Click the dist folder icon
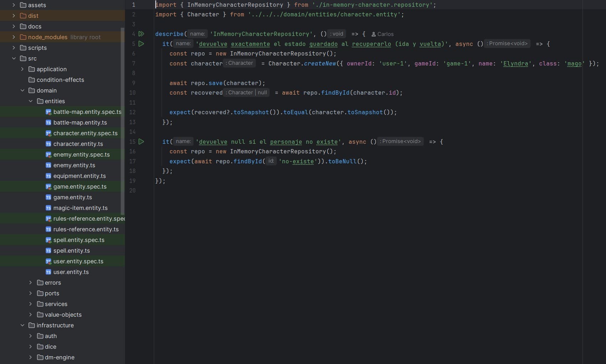Image resolution: width=606 pixels, height=364 pixels. tap(23, 16)
